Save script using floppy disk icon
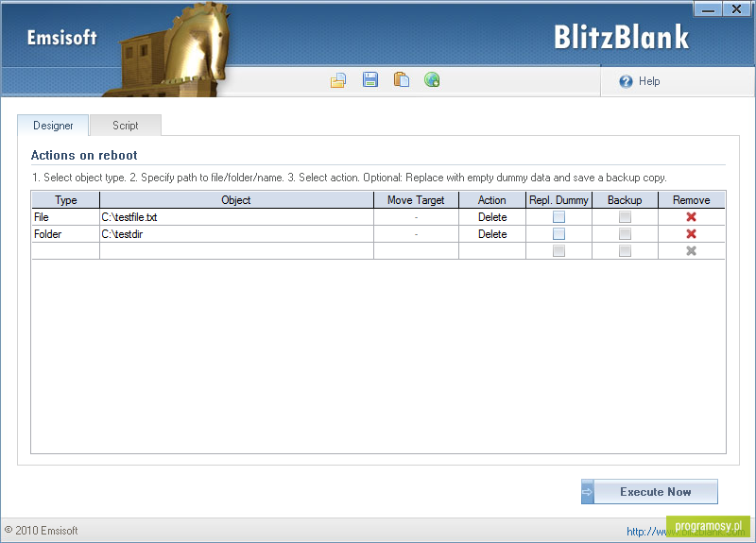756x543 pixels. click(x=369, y=79)
